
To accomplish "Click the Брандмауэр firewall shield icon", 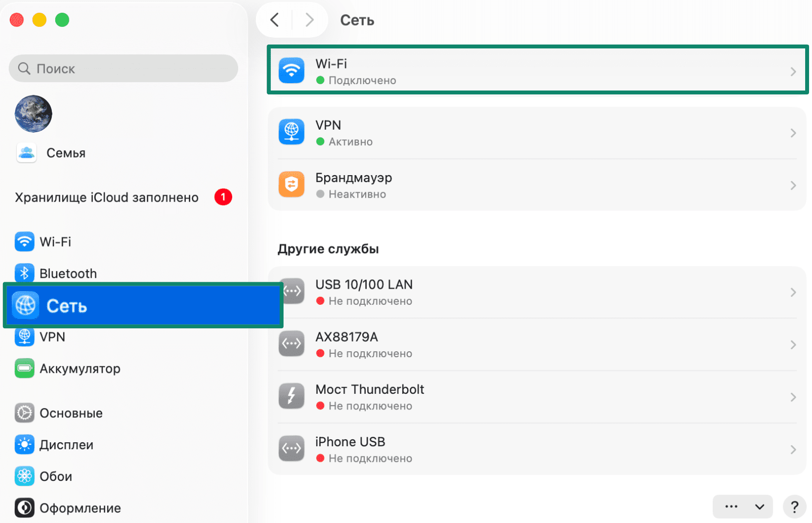I will pyautogui.click(x=291, y=184).
